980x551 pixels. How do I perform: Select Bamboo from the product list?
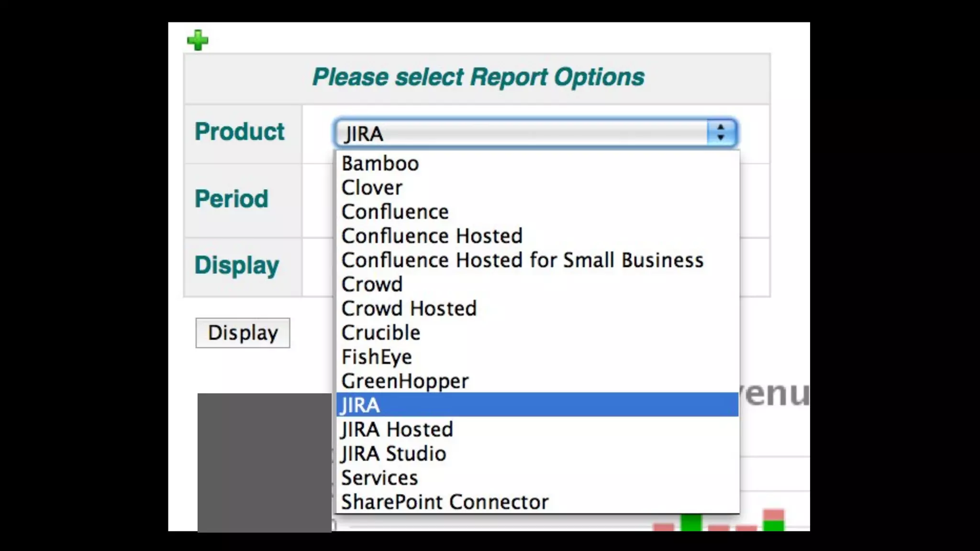(x=380, y=164)
